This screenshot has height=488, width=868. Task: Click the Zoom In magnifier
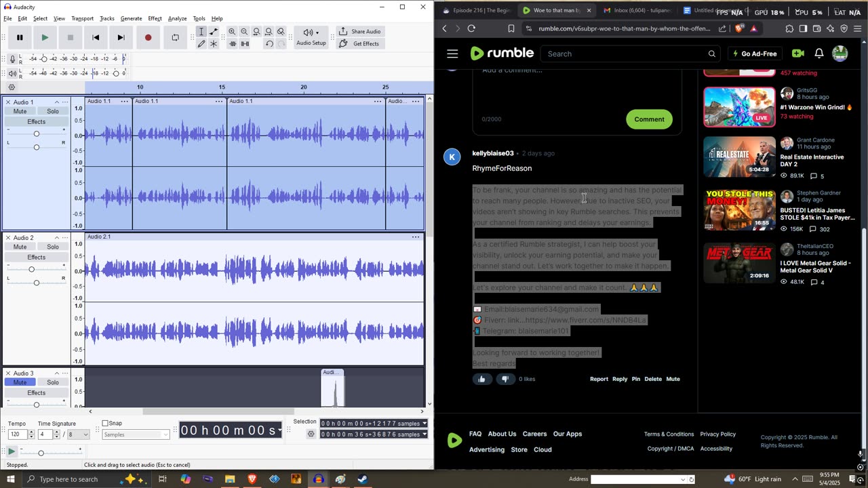tap(232, 32)
